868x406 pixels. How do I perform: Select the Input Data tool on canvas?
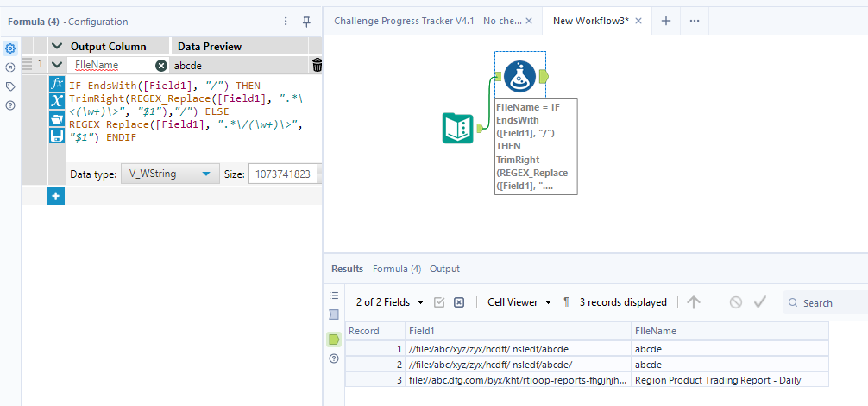456,128
